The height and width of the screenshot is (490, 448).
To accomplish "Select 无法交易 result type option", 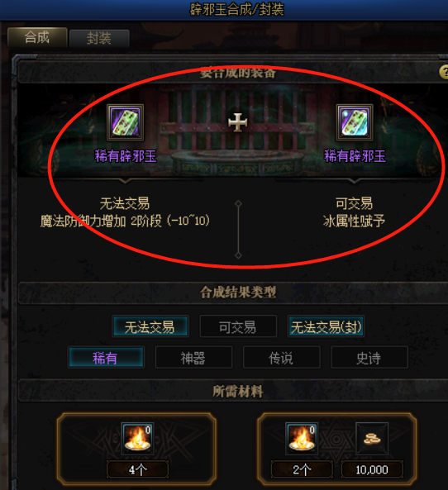I will click(x=150, y=326).
